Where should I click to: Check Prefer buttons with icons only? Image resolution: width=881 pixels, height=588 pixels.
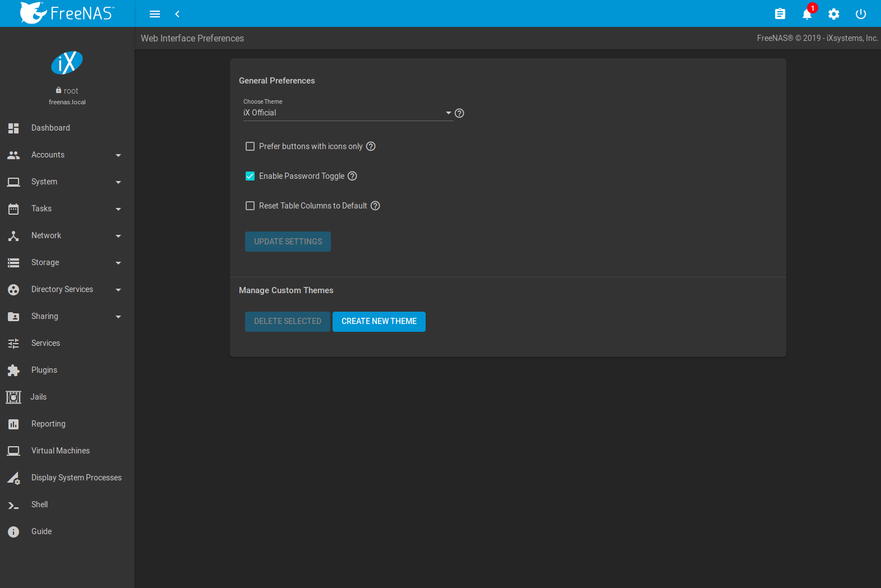point(250,146)
